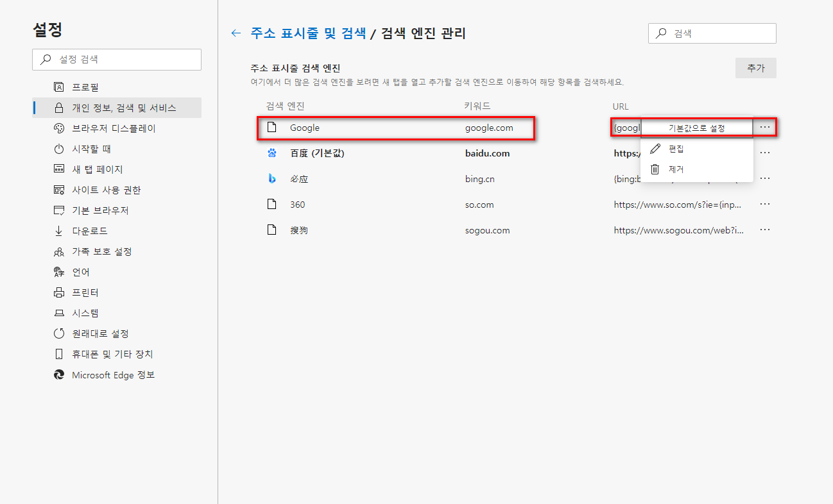Image resolution: width=833 pixels, height=504 pixels.
Task: Click the Edge logo for Microsoft Edge 정보
Action: [x=59, y=374]
